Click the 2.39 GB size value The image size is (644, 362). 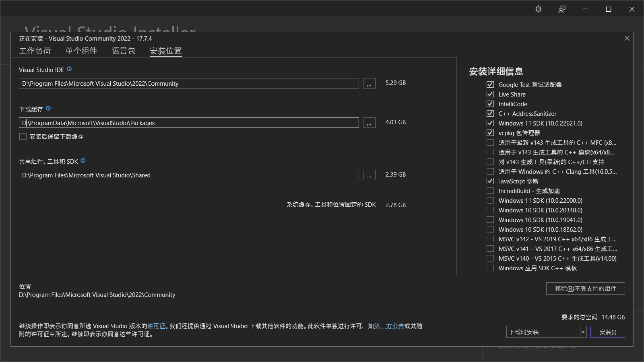click(x=396, y=175)
